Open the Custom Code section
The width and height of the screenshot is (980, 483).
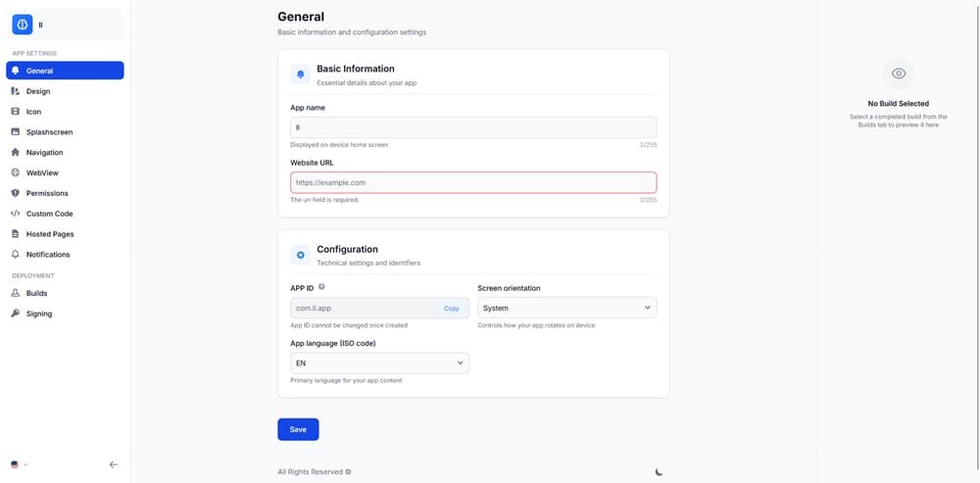pos(49,214)
